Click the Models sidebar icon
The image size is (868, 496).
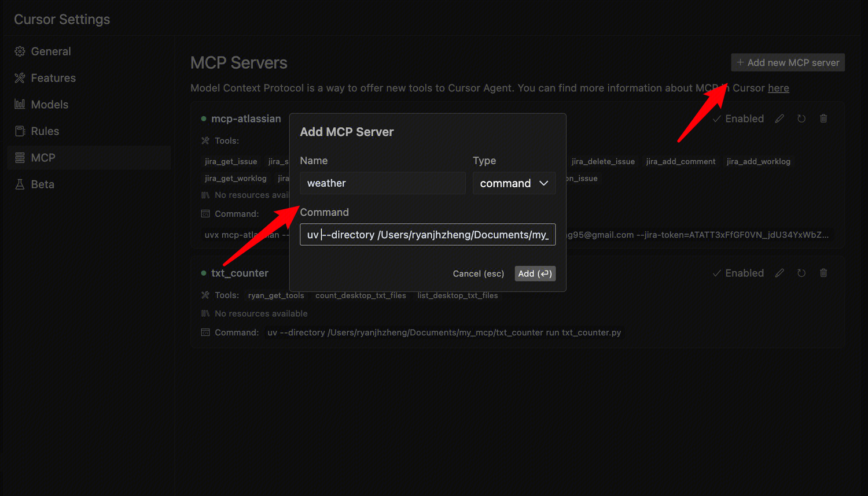(20, 104)
